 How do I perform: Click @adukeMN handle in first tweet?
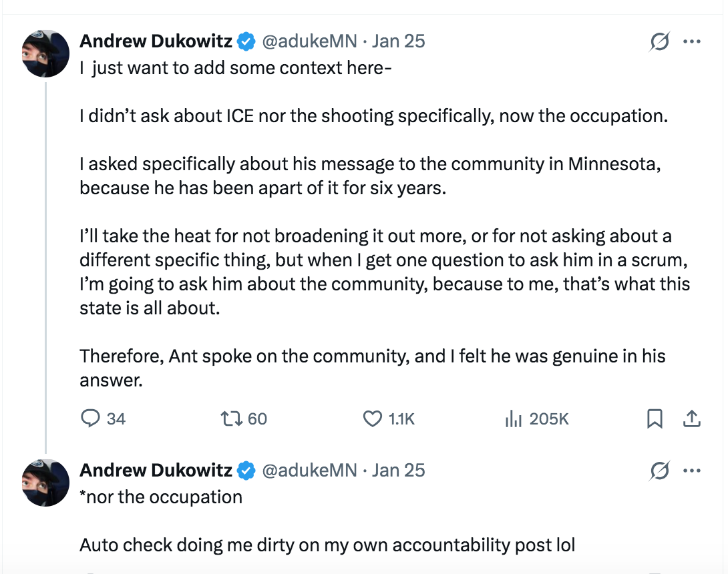coord(309,41)
